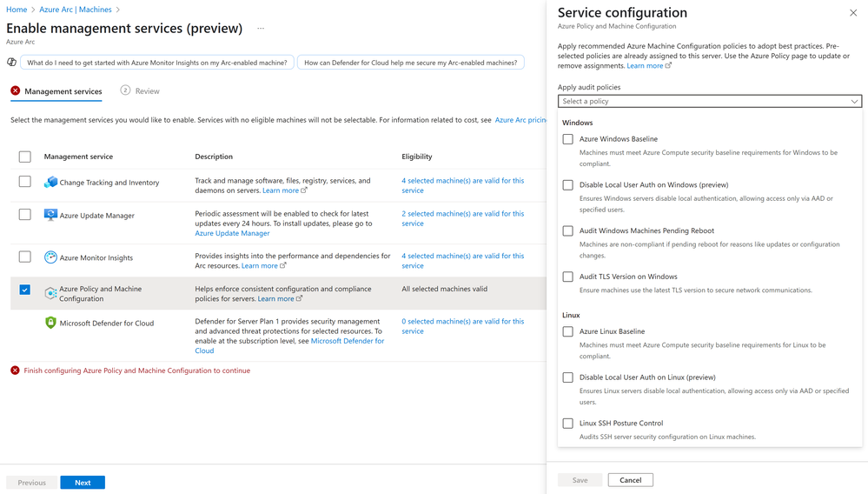Check the Azure Monitor Insights checkbox
The image size is (868, 494).
[x=25, y=257]
